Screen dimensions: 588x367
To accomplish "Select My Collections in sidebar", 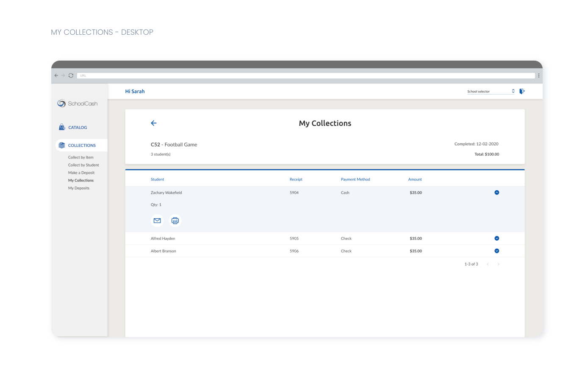I will point(81,180).
